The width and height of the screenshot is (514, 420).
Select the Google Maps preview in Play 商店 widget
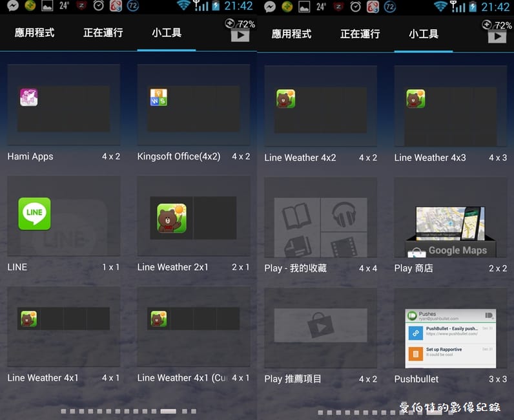point(451,232)
